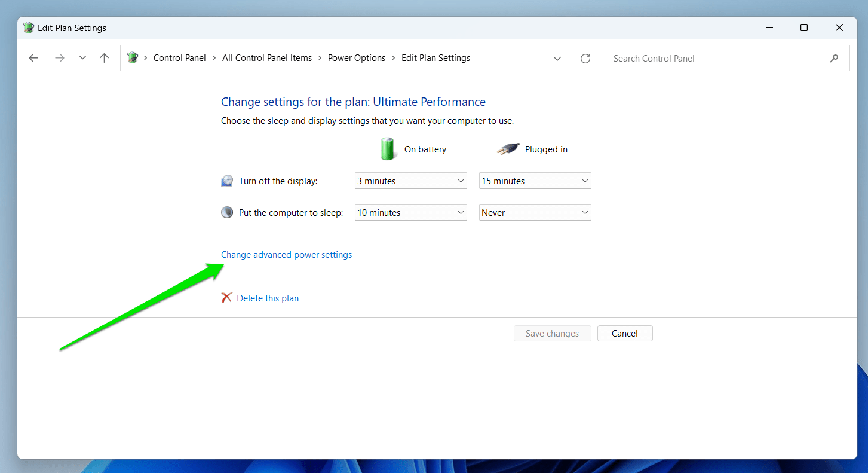This screenshot has width=868, height=473.
Task: Close the Edit Plan Settings window
Action: (x=839, y=28)
